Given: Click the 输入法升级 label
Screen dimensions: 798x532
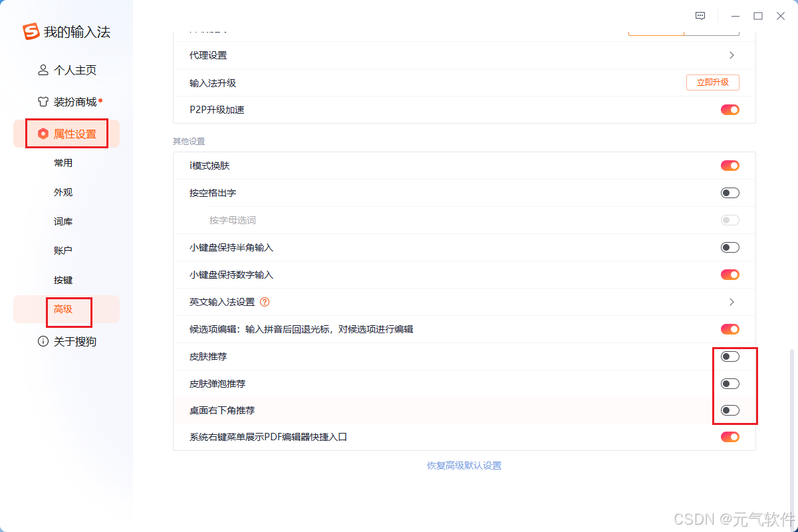Looking at the screenshot, I should click(213, 83).
